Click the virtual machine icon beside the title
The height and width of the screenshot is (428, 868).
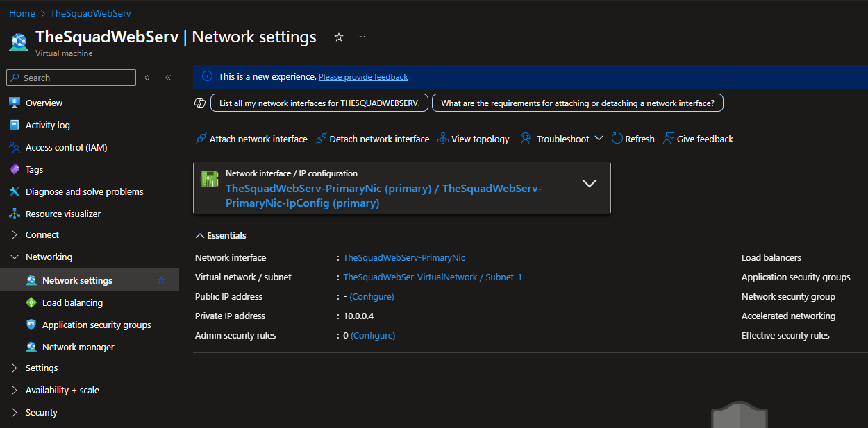(x=19, y=42)
